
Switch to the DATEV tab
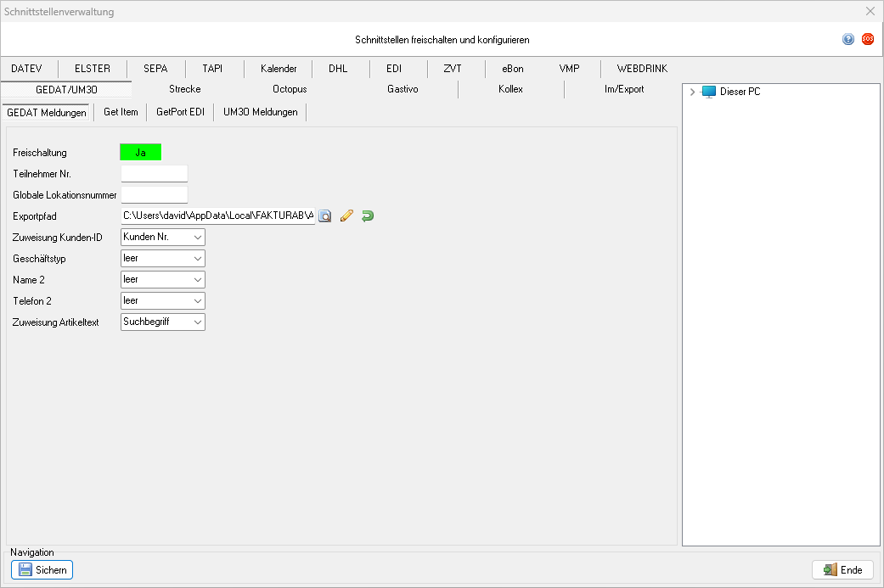coord(26,69)
